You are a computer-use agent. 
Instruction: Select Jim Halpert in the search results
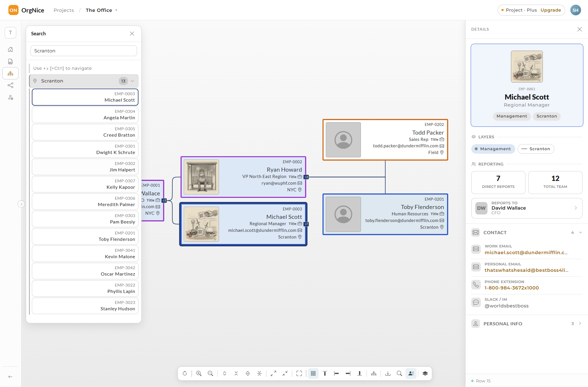[85, 167]
